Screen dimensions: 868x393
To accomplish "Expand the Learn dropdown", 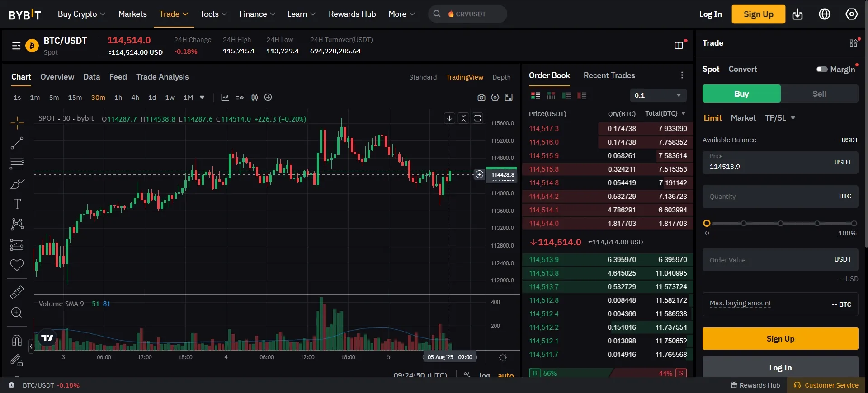I will [302, 14].
